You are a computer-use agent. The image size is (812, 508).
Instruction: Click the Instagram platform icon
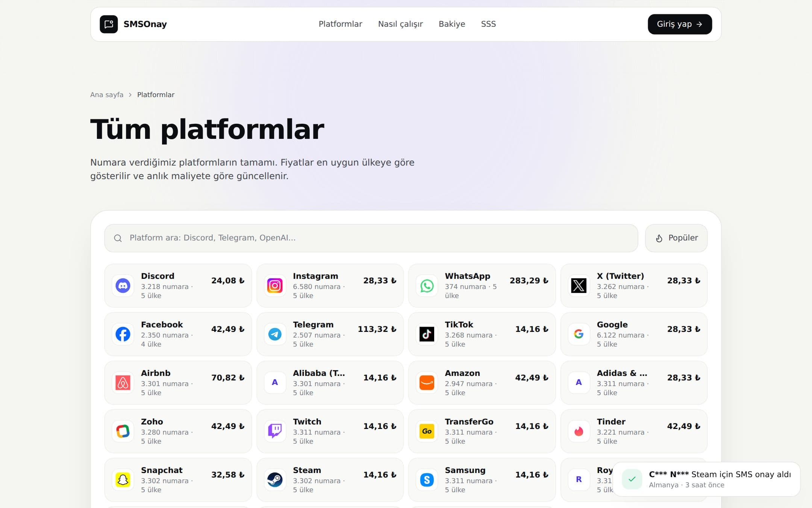point(275,286)
